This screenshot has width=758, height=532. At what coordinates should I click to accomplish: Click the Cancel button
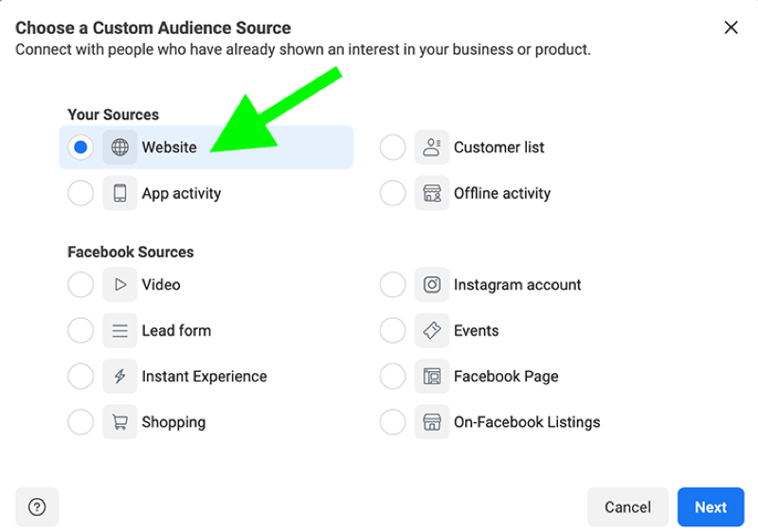tap(627, 506)
